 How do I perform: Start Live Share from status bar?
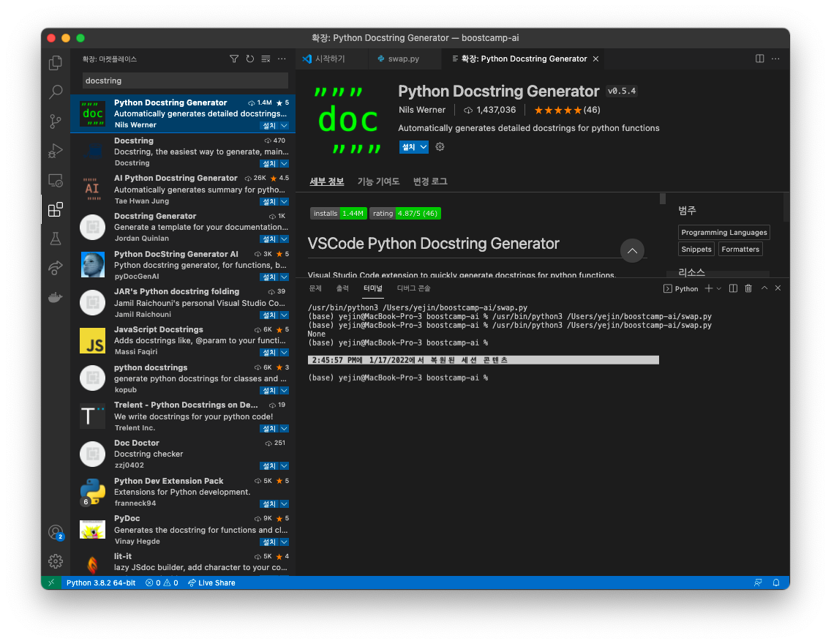point(211,583)
